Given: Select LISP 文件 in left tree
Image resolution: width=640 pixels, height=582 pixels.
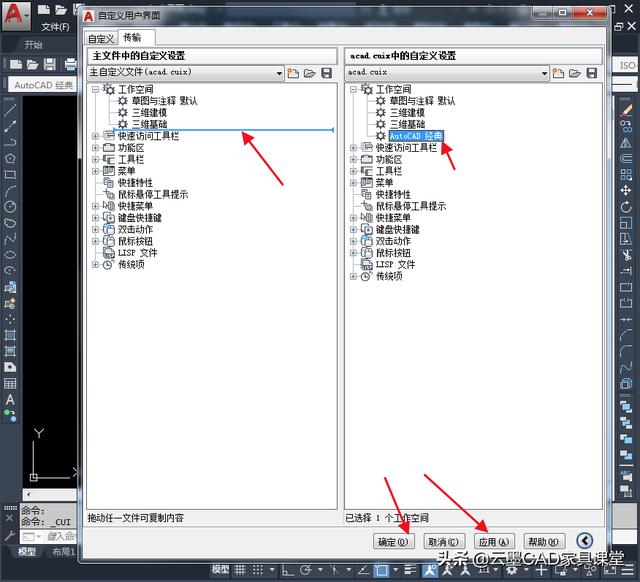Looking at the screenshot, I should coord(137,253).
